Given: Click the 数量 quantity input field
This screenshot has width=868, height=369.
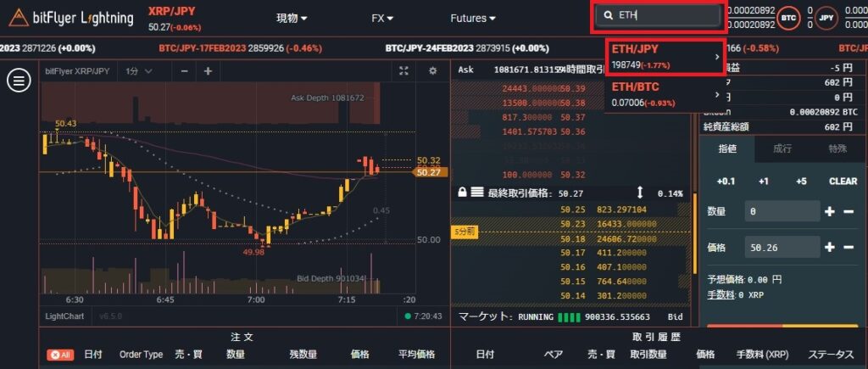Looking at the screenshot, I should (782, 212).
